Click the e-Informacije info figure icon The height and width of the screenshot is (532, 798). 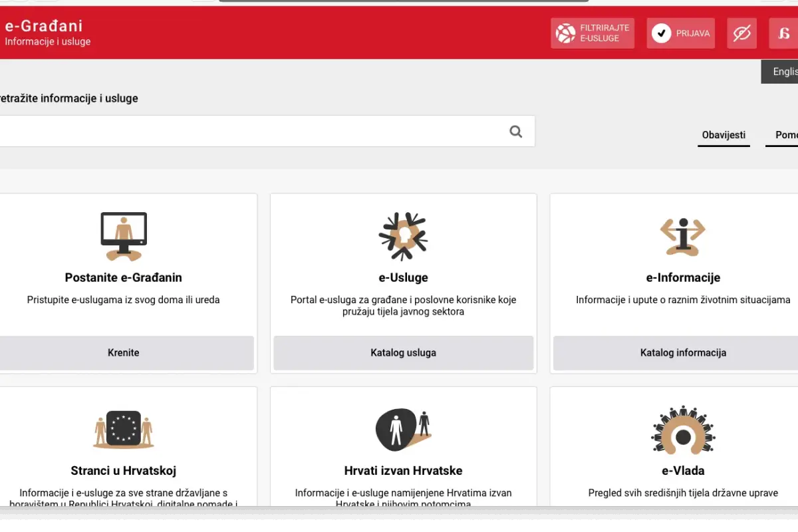tap(683, 237)
